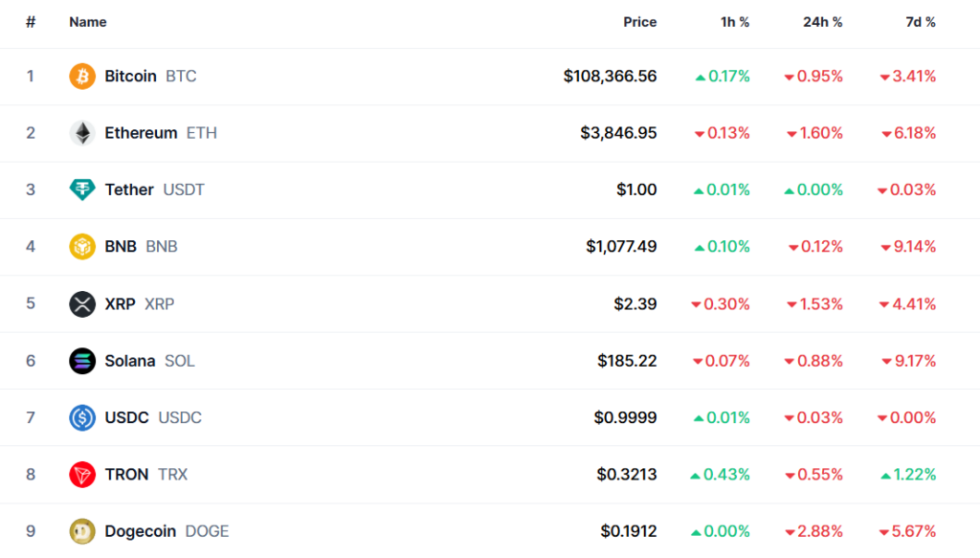Sort by 24h % column header

click(x=822, y=22)
